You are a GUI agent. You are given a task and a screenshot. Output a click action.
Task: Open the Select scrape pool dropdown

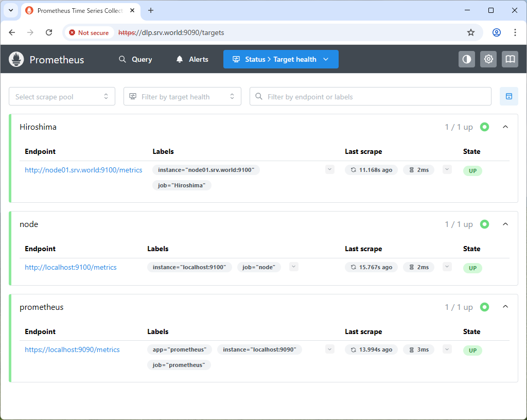pyautogui.click(x=62, y=96)
